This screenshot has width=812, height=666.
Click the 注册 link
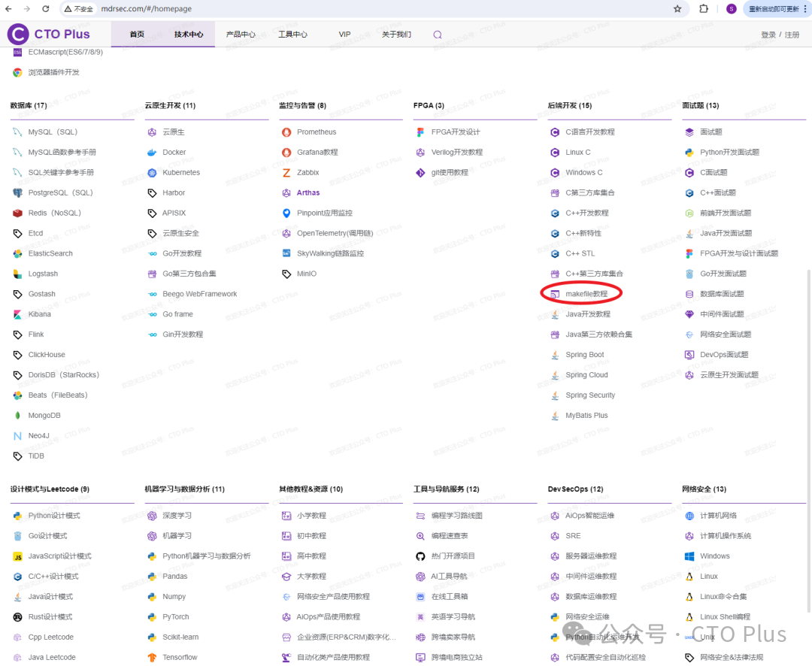tap(792, 35)
